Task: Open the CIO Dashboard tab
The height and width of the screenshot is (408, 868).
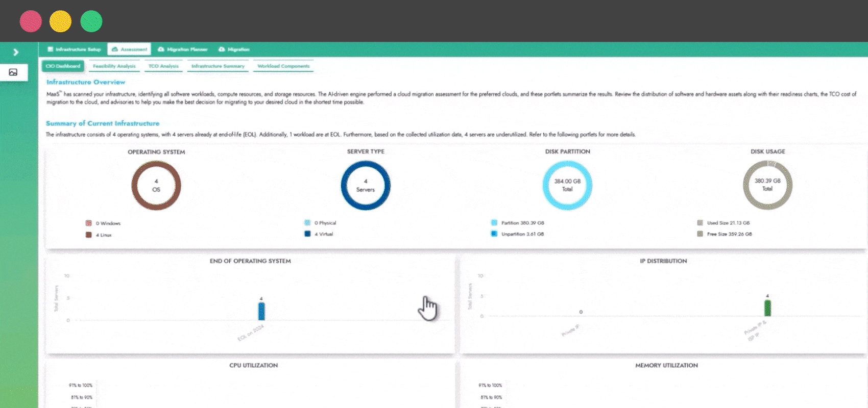Action: (x=63, y=66)
